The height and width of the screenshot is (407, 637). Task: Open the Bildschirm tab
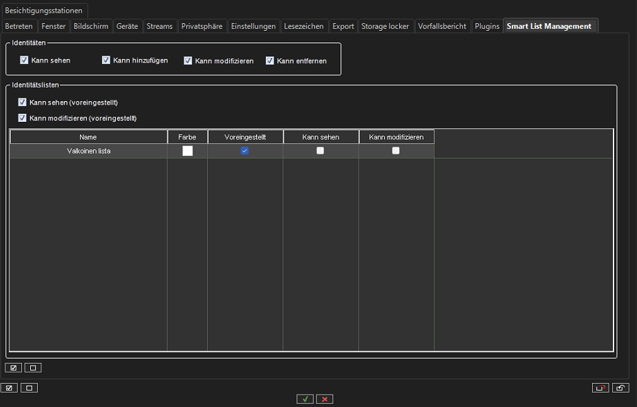click(91, 26)
